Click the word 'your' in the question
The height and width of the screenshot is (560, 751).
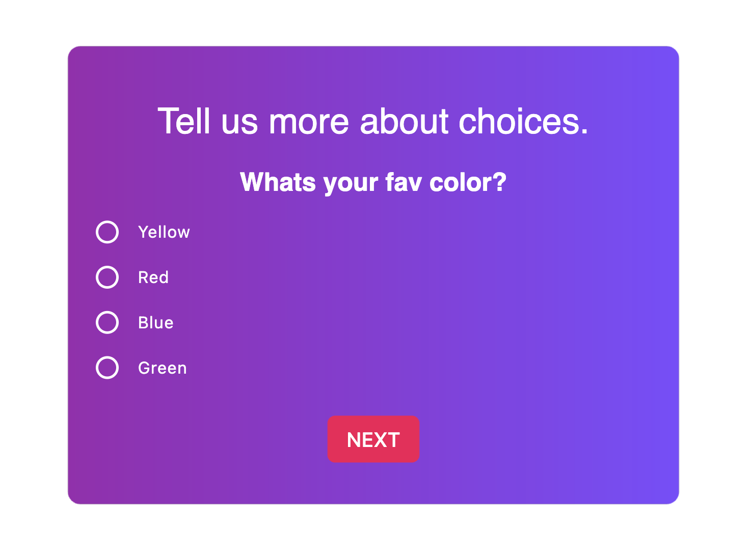click(351, 183)
